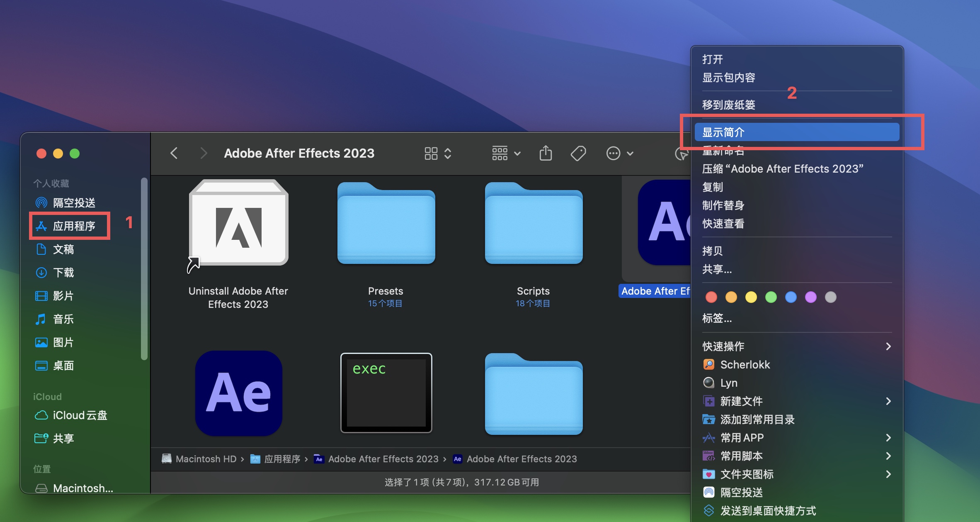Choose Send to Desktop Shortcut (发送到桌面快捷方式)
This screenshot has height=522, width=980.
[x=797, y=511]
